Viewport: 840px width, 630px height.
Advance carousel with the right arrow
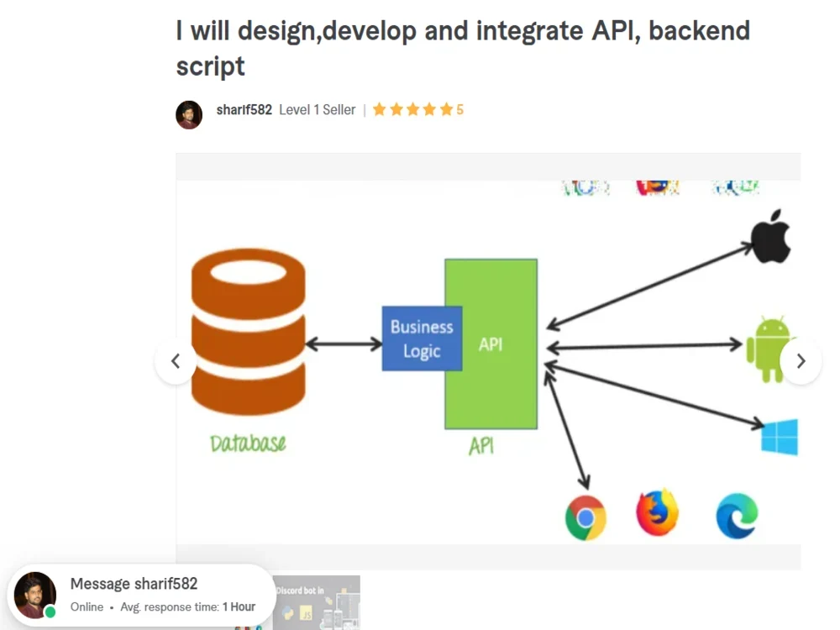coord(801,360)
